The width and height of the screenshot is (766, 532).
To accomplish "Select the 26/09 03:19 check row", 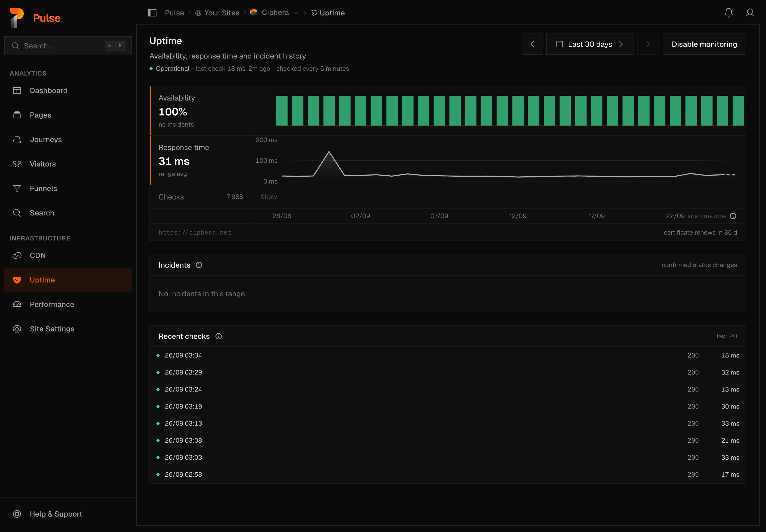I will pyautogui.click(x=448, y=406).
